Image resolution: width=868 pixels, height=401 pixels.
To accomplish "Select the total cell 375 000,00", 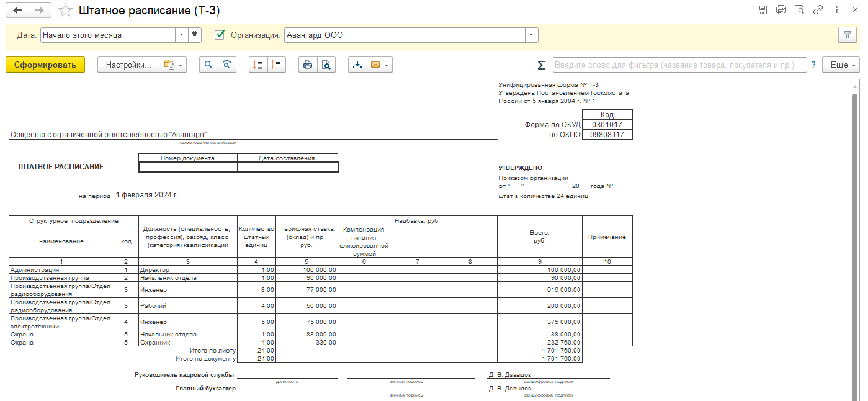I will (x=540, y=322).
